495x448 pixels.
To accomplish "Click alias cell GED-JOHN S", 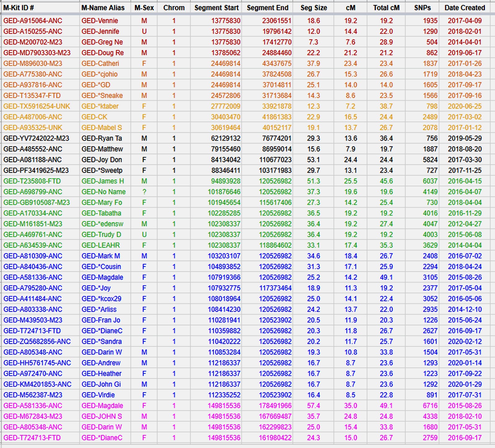I will (101, 416).
